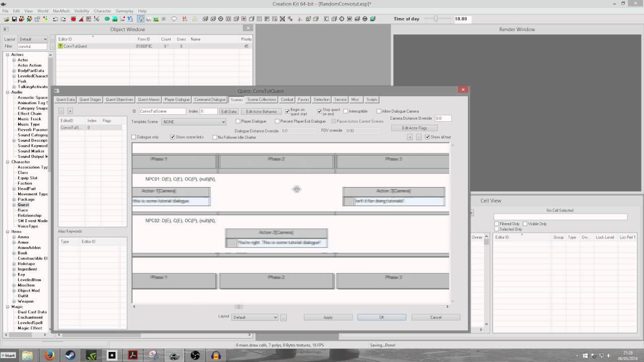Click the boxed letter C toolbar icon
This screenshot has width=644, height=362.
tap(326, 19)
